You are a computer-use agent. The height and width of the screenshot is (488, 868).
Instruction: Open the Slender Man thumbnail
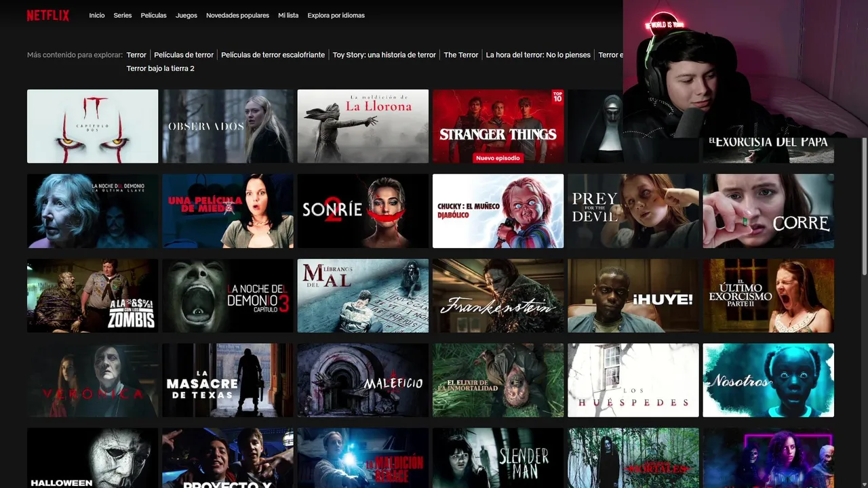tap(498, 458)
